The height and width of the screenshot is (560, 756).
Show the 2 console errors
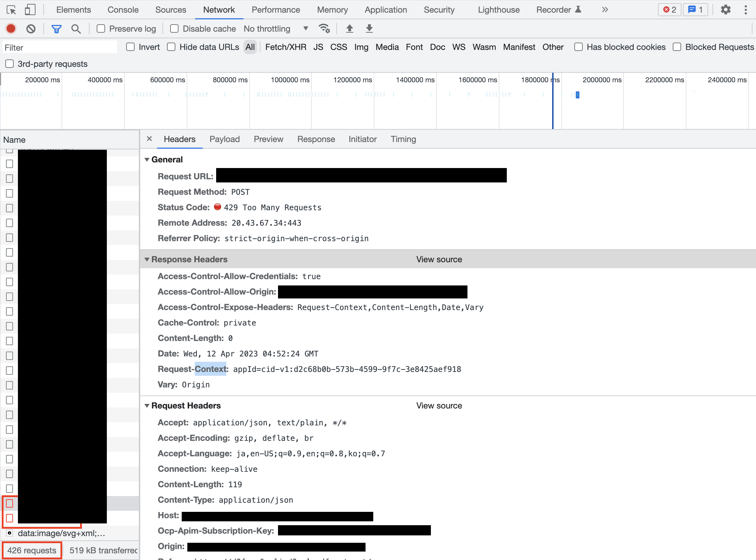click(669, 9)
